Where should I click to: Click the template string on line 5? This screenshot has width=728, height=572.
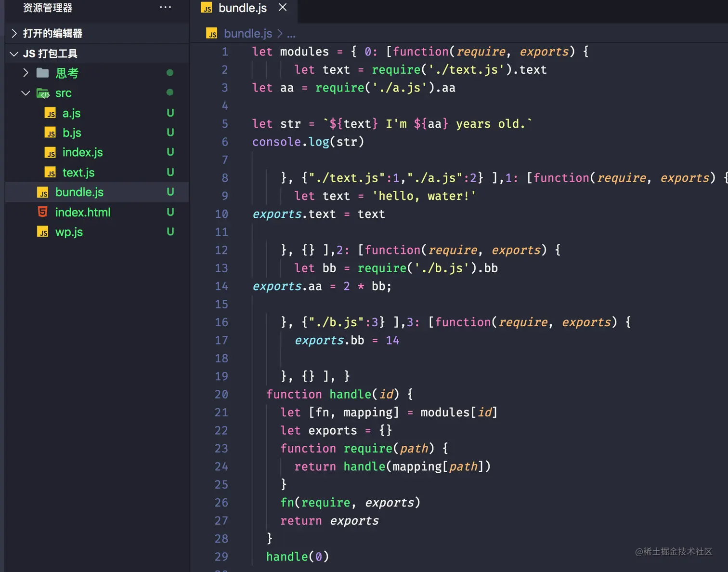tap(428, 124)
